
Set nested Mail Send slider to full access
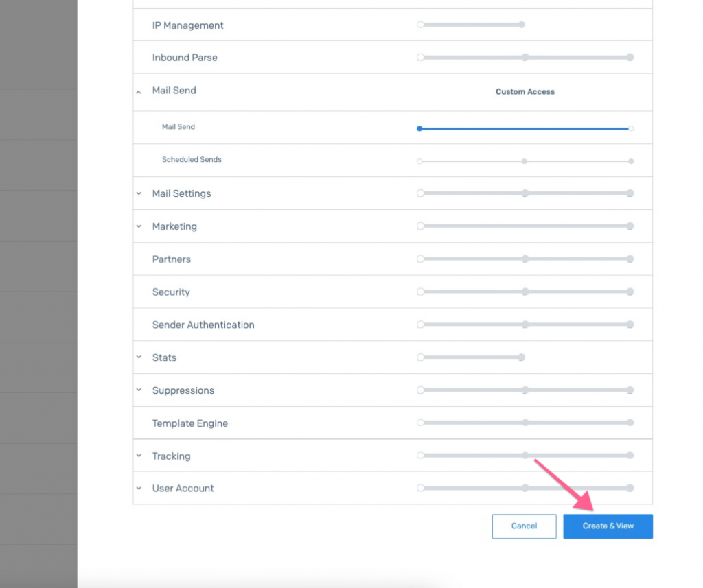pyautogui.click(x=631, y=128)
